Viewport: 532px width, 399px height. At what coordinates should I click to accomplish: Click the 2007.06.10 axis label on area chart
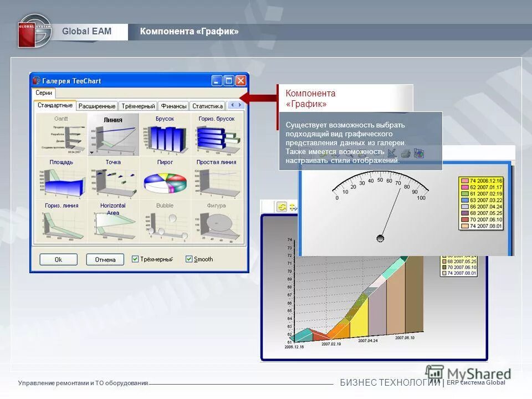405,337
